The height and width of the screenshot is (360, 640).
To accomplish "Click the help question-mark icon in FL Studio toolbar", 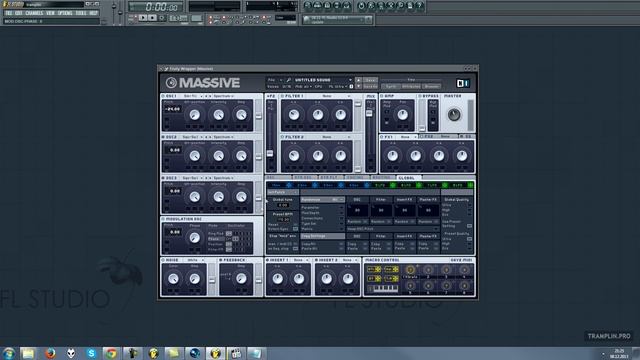I will point(419,6).
